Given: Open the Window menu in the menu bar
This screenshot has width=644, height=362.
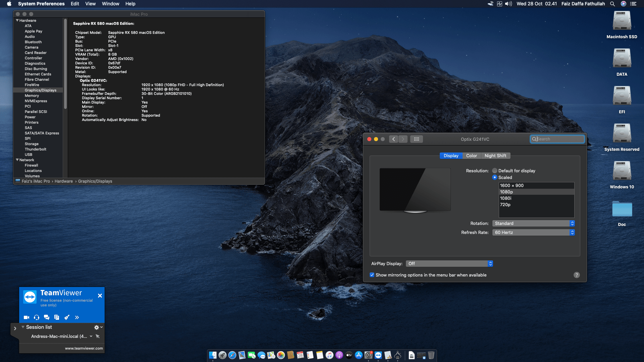Looking at the screenshot, I should tap(110, 4).
